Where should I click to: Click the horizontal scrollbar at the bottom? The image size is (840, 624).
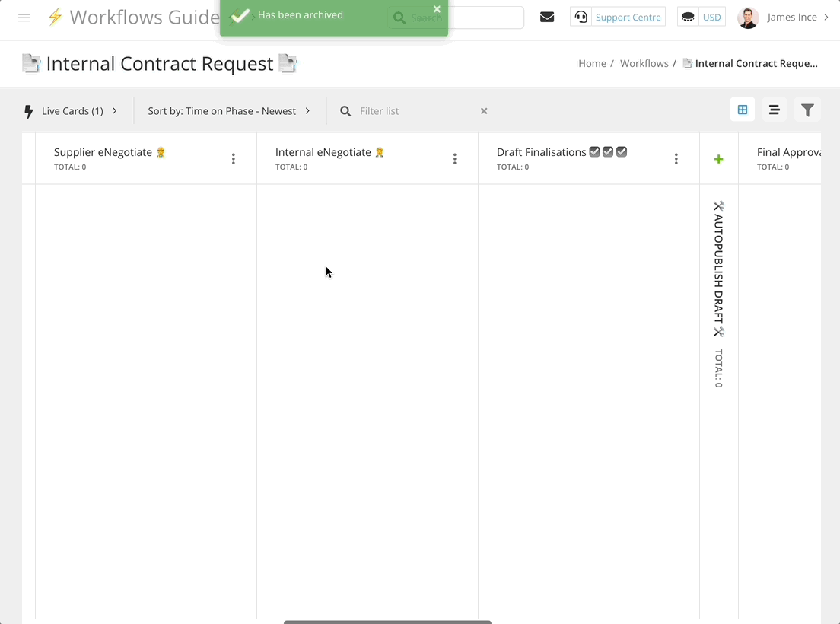tap(387, 622)
